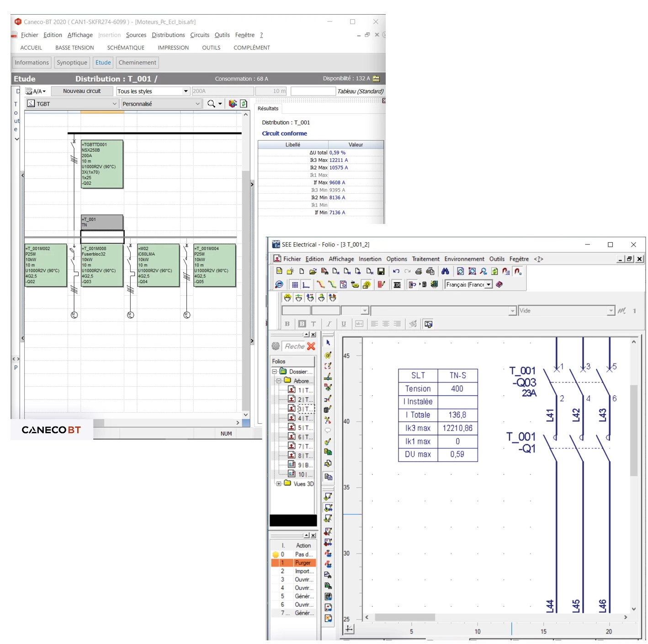Click the copy pages icon in side toolbar

click(328, 477)
